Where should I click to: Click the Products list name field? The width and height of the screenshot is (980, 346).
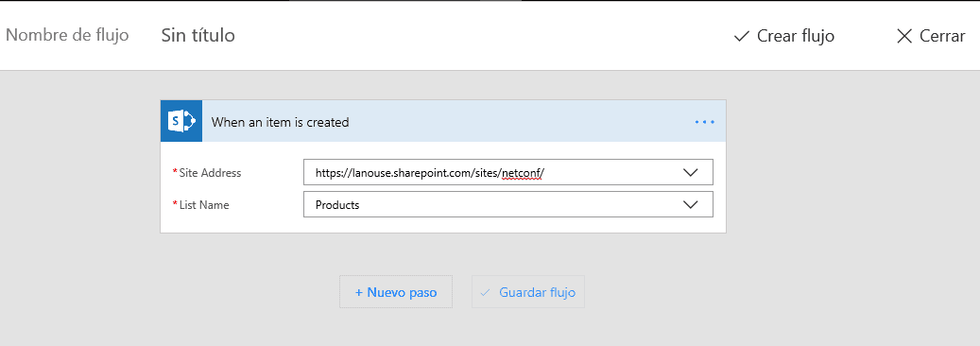[507, 204]
